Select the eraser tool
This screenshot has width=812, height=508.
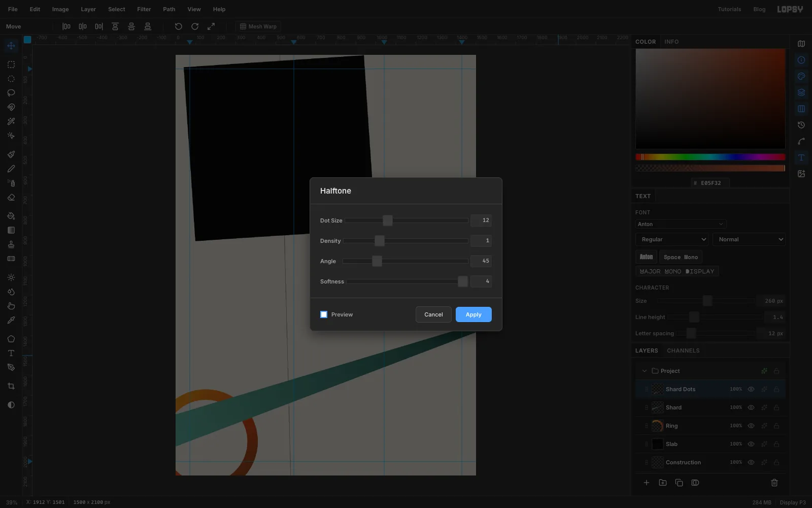(11, 198)
